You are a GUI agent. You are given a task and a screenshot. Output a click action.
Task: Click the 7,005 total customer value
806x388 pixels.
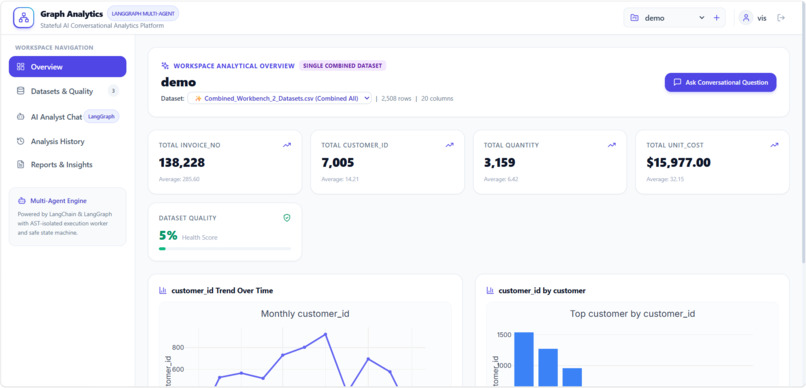coord(338,163)
